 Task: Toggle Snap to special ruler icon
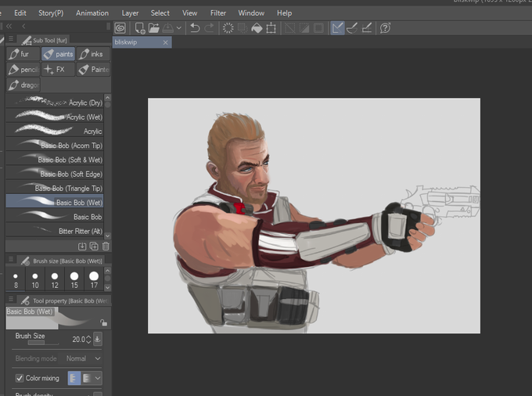352,28
